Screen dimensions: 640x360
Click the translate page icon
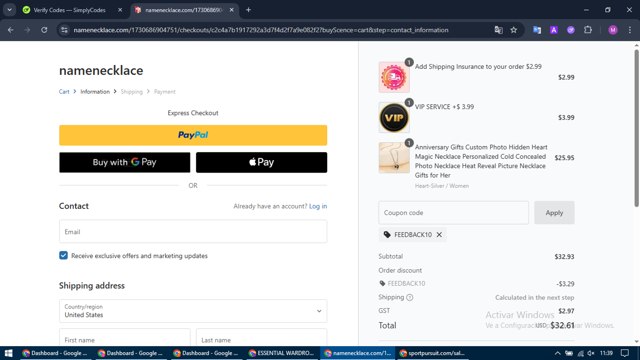pyautogui.click(x=498, y=30)
